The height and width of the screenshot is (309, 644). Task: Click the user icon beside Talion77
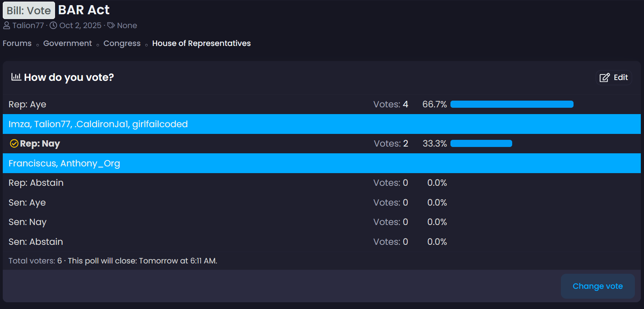7,26
